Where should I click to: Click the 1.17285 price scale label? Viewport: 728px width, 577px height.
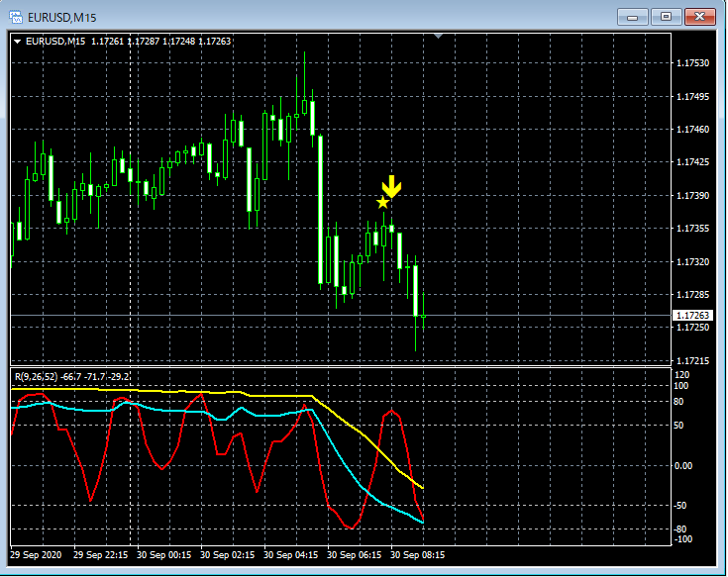point(692,294)
